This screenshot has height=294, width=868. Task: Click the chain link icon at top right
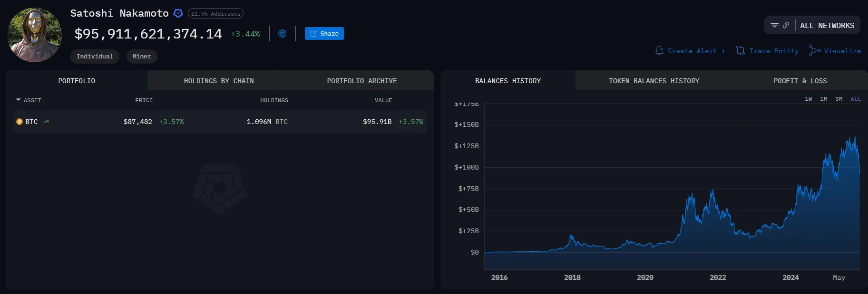click(x=786, y=25)
